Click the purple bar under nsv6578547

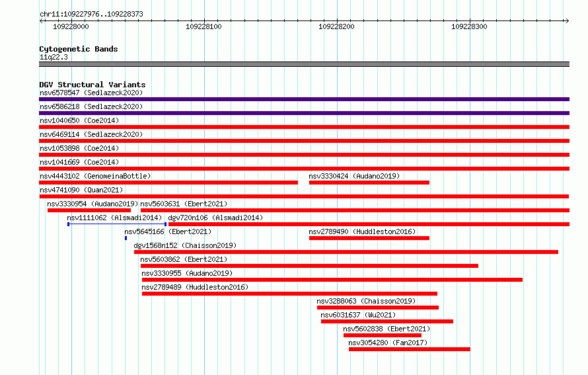pos(304,99)
